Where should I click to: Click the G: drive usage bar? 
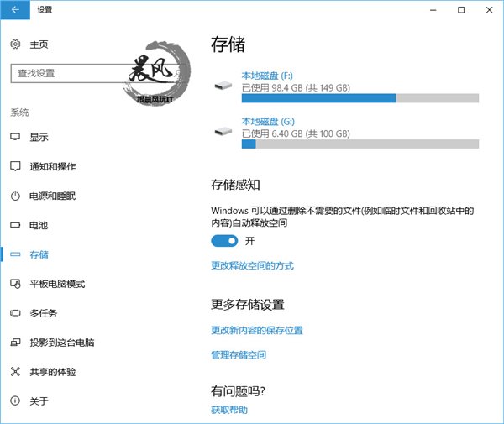(360, 144)
